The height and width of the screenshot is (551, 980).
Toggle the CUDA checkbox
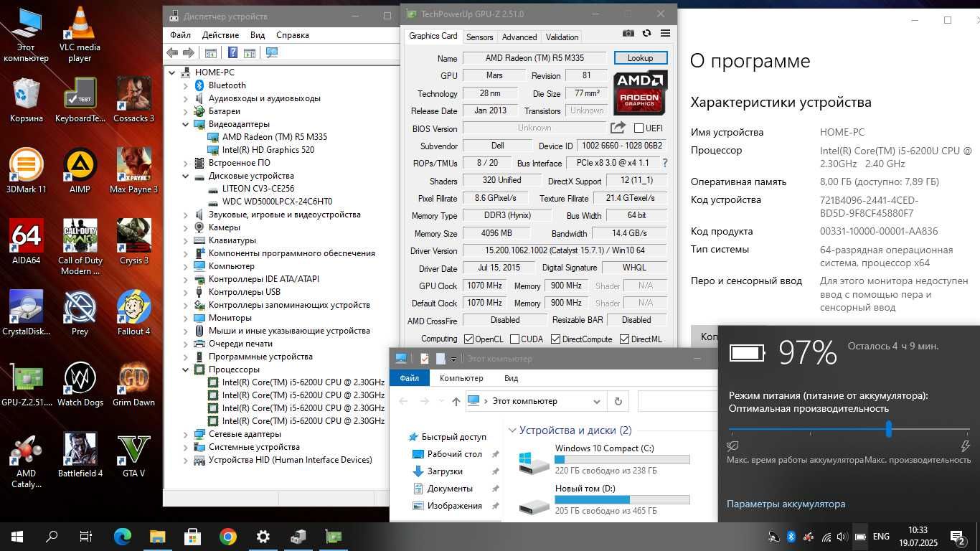click(514, 339)
